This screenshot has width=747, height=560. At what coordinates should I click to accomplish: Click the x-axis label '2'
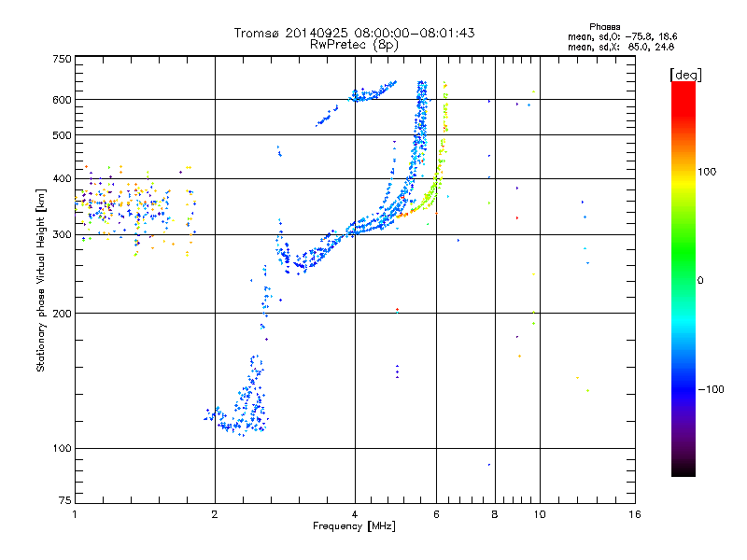[215, 514]
